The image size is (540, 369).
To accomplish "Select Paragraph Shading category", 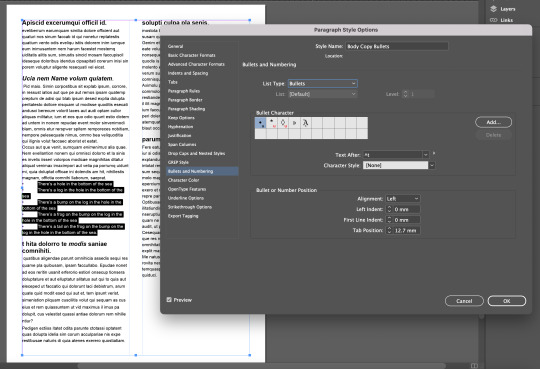I will 186,109.
